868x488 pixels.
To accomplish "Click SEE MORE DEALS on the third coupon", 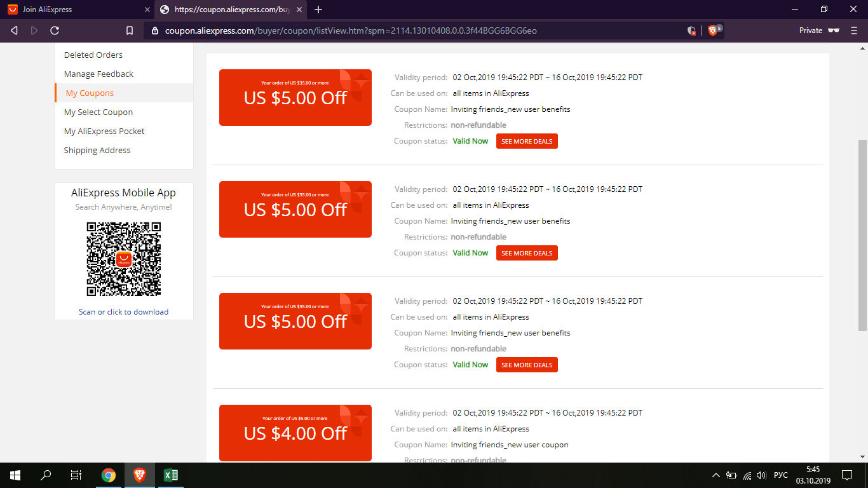I will (527, 365).
